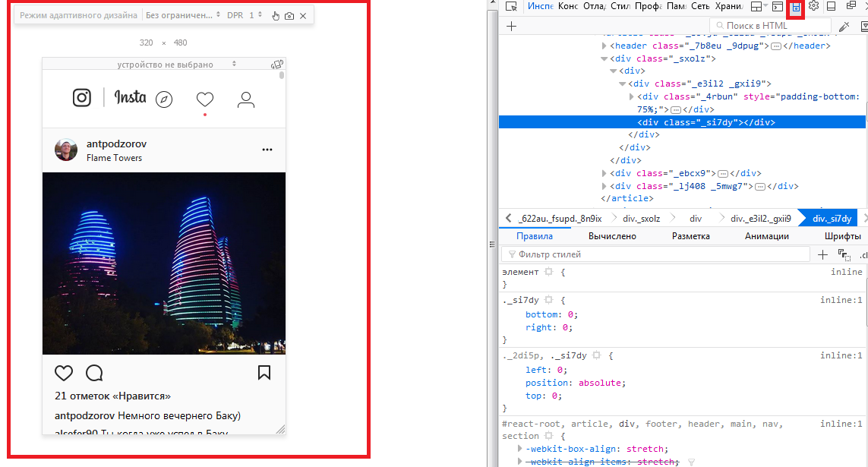The width and height of the screenshot is (868, 467).
Task: Expand -webkit-box-align property
Action: pyautogui.click(x=519, y=449)
